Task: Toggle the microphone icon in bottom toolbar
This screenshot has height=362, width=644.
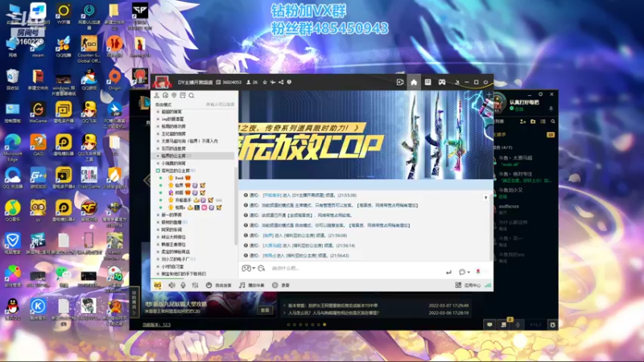Action: (184, 285)
